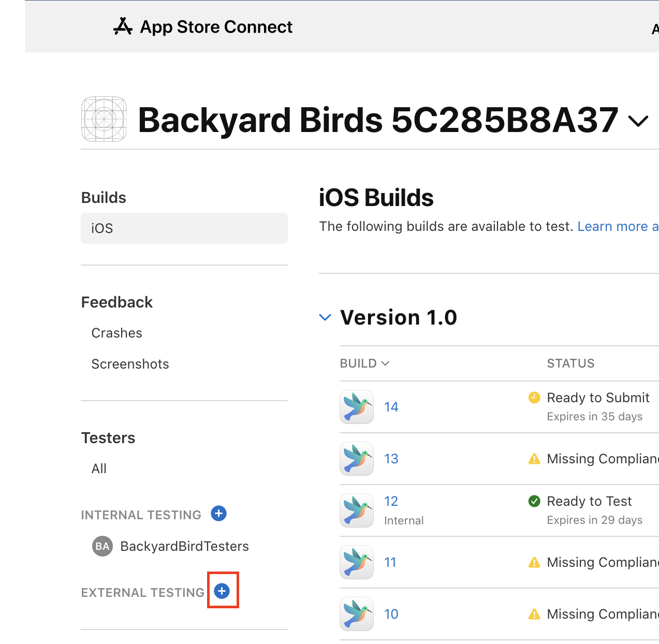Image resolution: width=659 pixels, height=644 pixels.
Task: Click the STATUS column header
Action: 570,363
